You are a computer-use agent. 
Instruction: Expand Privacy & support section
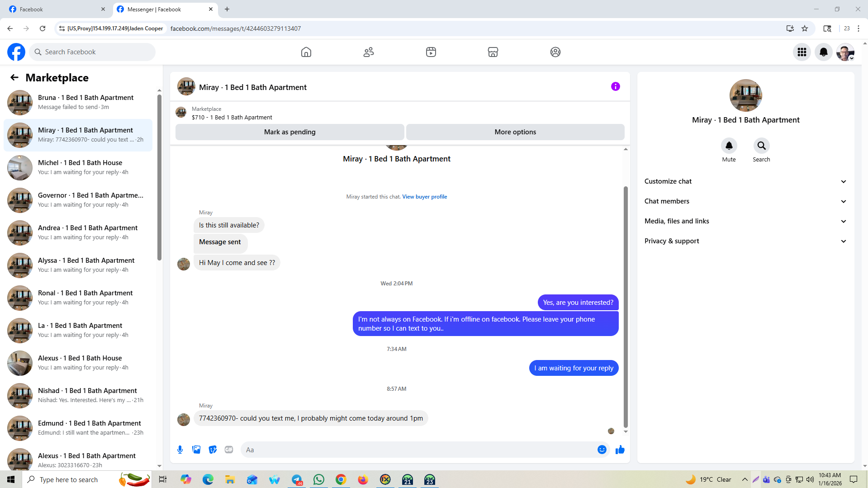click(x=745, y=241)
